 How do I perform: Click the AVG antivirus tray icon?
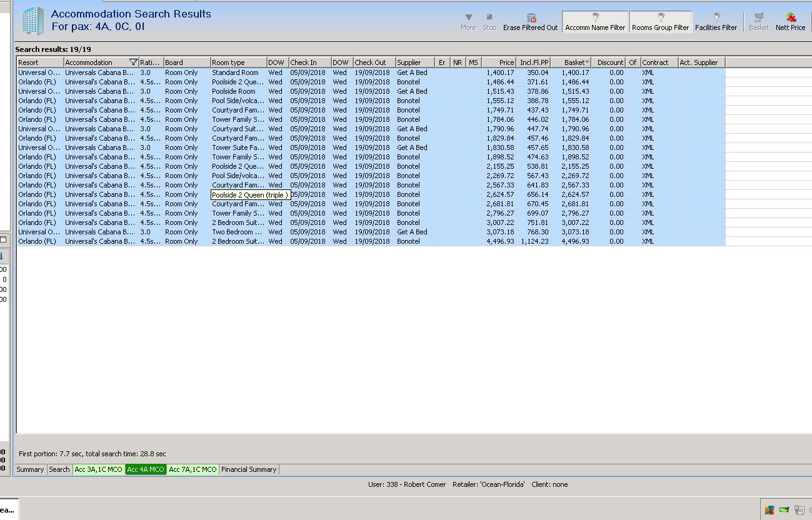[x=769, y=510]
